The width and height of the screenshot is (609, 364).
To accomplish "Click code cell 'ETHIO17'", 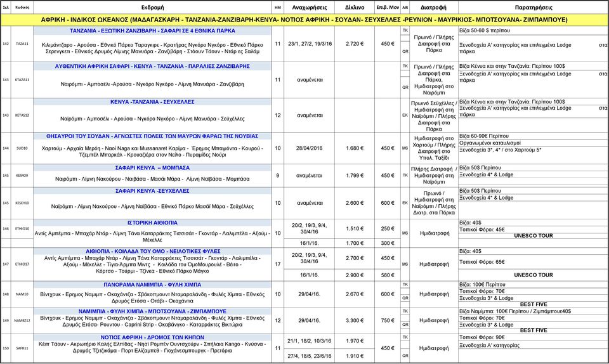I will [x=22, y=264].
